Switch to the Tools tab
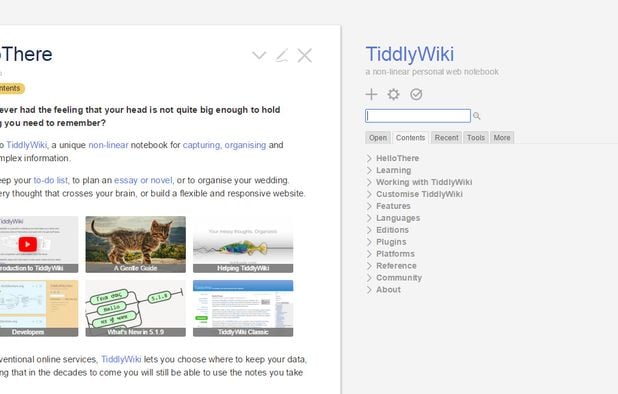The width and height of the screenshot is (618, 394). tap(476, 138)
